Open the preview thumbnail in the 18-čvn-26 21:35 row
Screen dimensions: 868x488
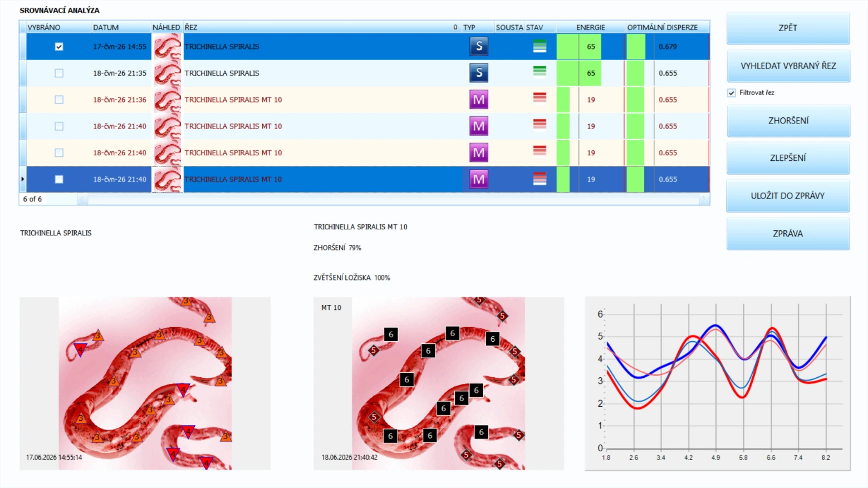click(x=168, y=73)
